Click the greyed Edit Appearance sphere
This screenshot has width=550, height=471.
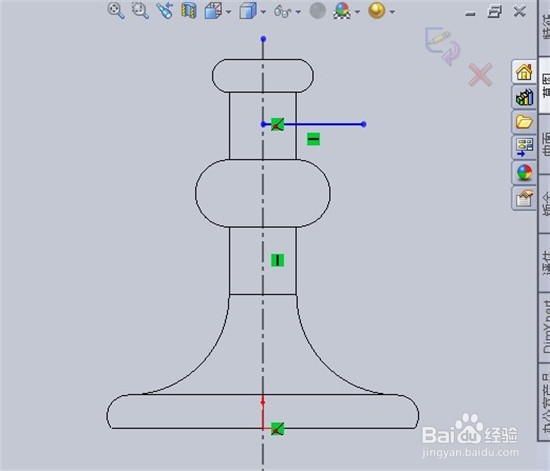click(x=317, y=11)
